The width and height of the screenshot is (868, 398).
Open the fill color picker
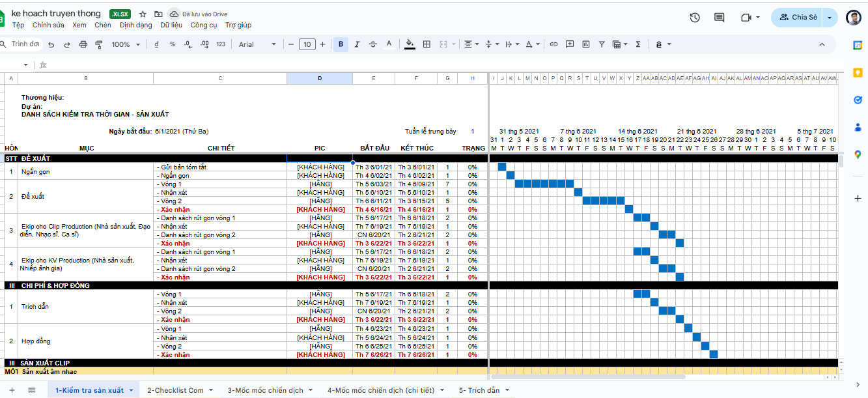tap(410, 44)
